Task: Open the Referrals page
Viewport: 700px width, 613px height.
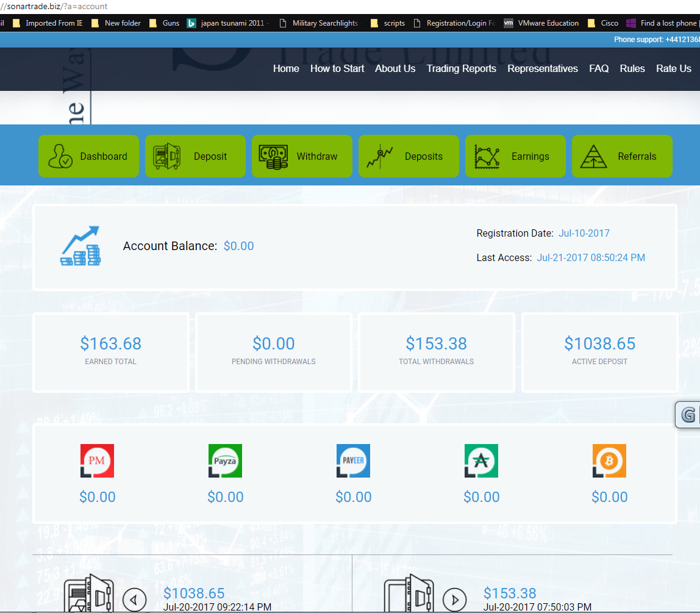Action: 622,156
